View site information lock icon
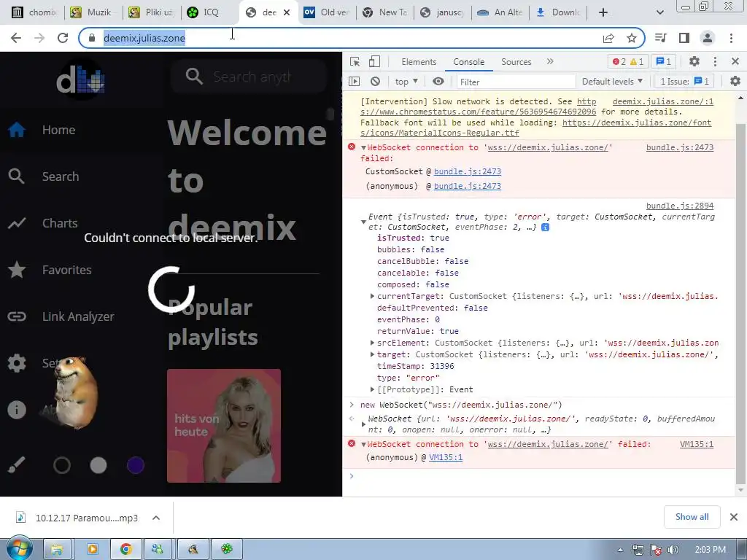 pyautogui.click(x=93, y=38)
